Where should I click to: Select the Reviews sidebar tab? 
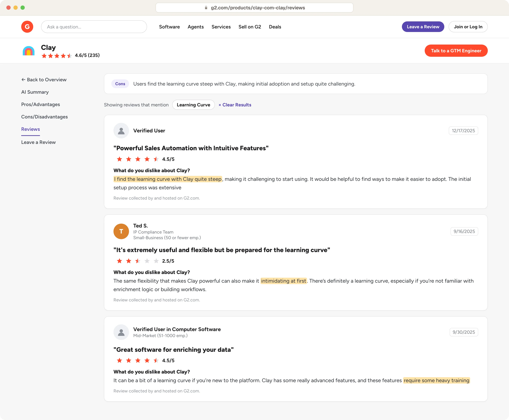tap(30, 129)
